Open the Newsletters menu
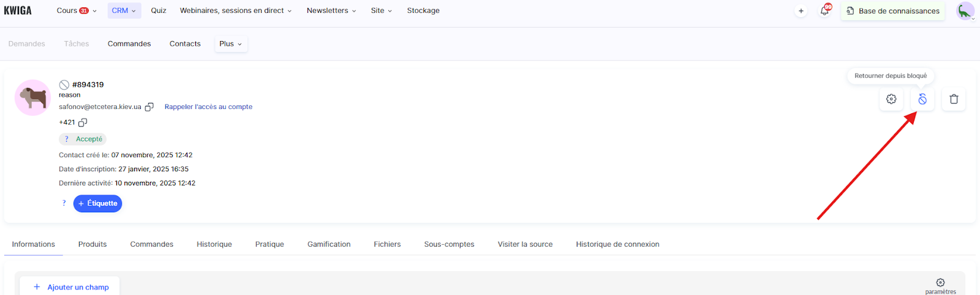Image resolution: width=980 pixels, height=295 pixels. coord(331,11)
